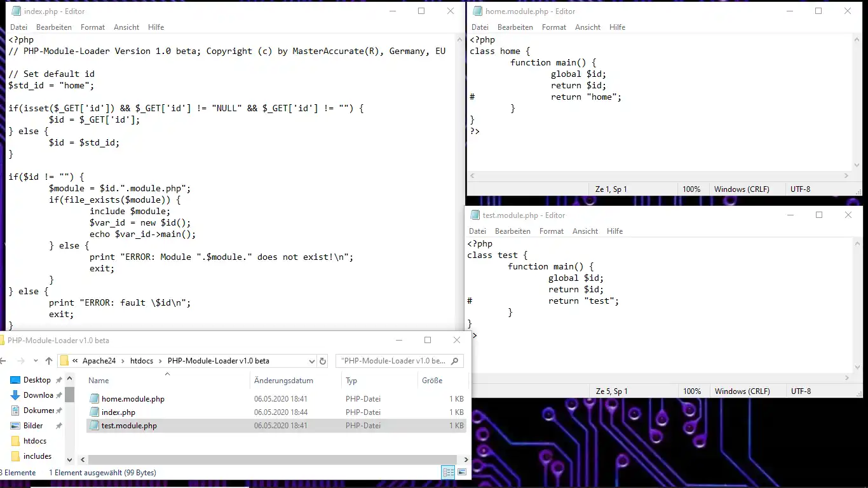868x488 pixels.
Task: Click '1 Element ausgewählt (99 Bytes)' status text
Action: (102, 473)
